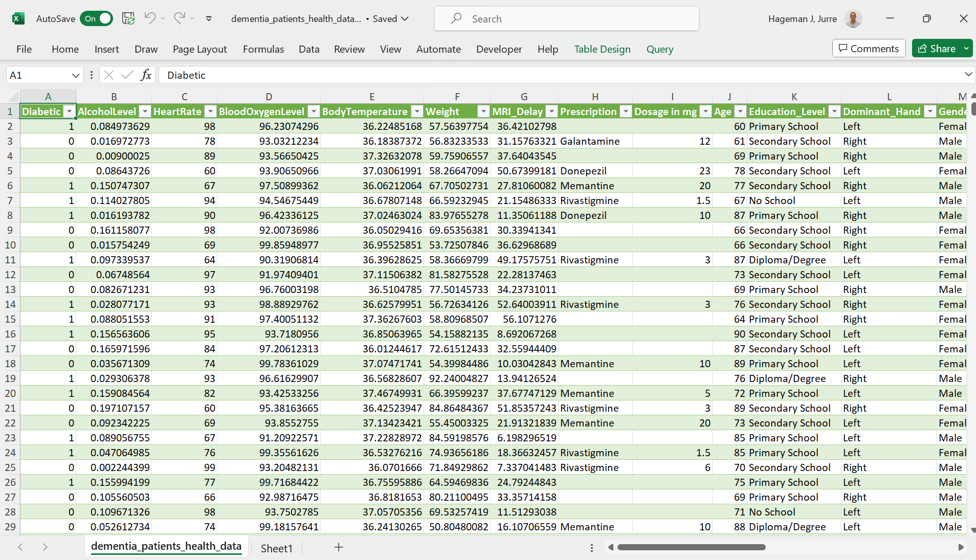
Task: Click the Undo arrow icon
Action: tap(150, 19)
